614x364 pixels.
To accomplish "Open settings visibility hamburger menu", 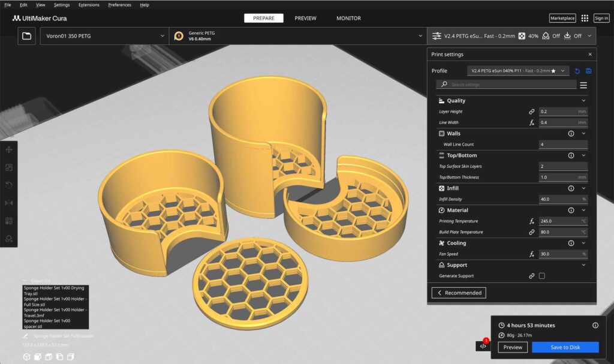I will tap(583, 85).
